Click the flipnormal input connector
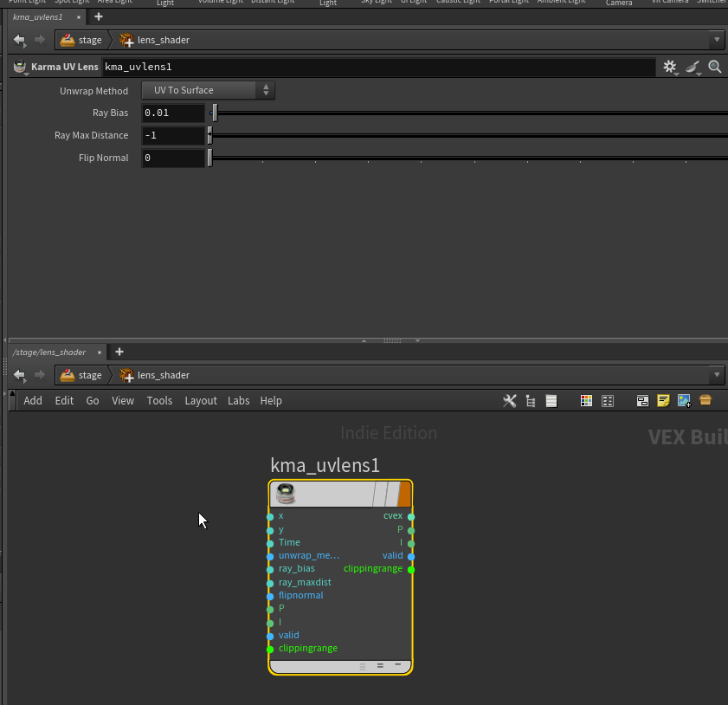Screen dimensions: 728x705 [270, 597]
